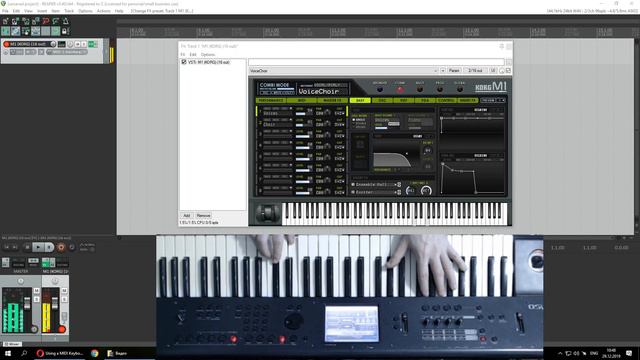Image resolution: width=640 pixels, height=360 pixels.
Task: Click the UI button in FX window
Action: point(493,71)
